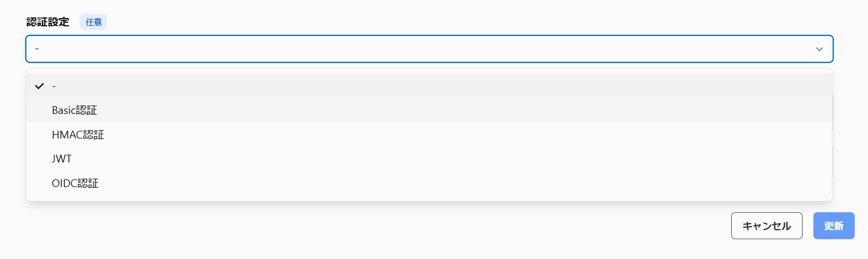The image size is (868, 259).
Task: Click the キャンセル button
Action: tap(767, 226)
